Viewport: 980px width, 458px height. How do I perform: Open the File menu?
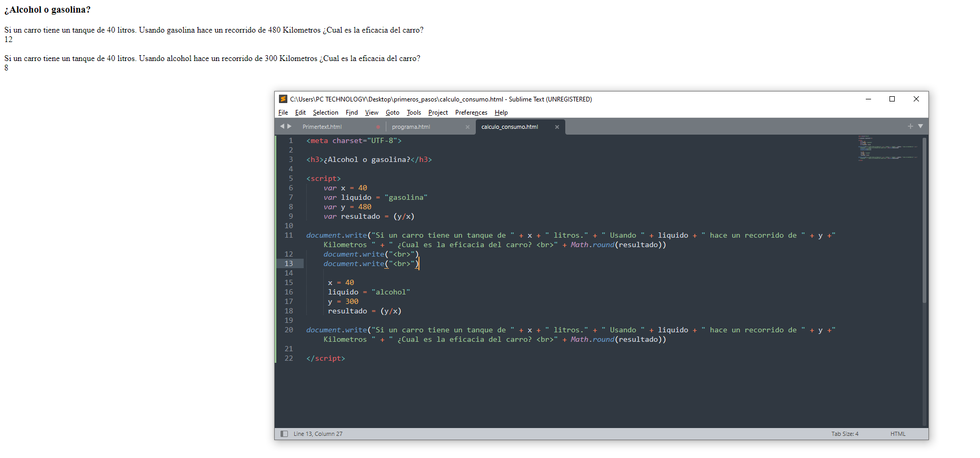283,113
